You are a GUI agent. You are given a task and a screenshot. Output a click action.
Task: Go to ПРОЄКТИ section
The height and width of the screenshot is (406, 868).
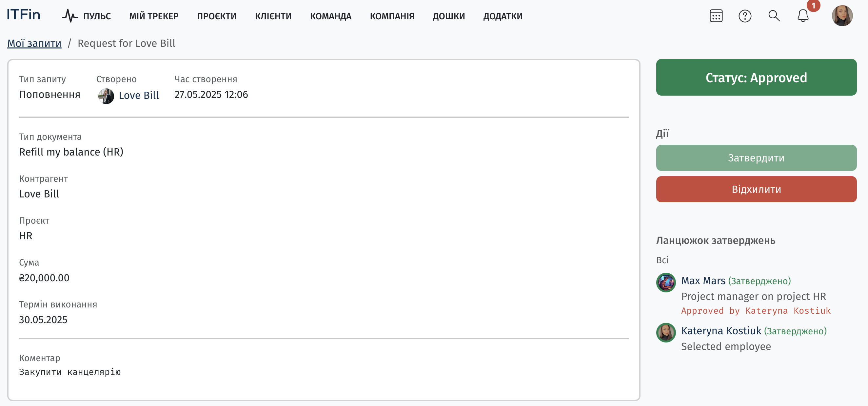pos(217,16)
